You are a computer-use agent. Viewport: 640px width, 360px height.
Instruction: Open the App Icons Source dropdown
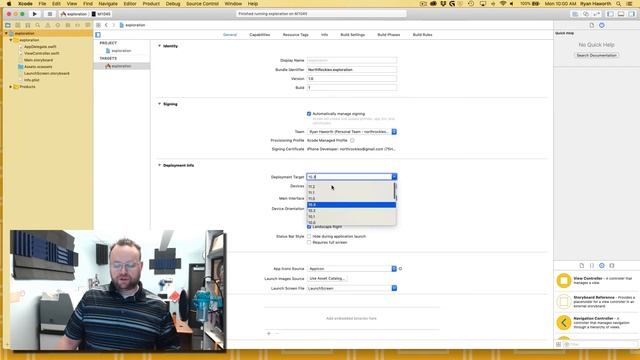pos(352,269)
